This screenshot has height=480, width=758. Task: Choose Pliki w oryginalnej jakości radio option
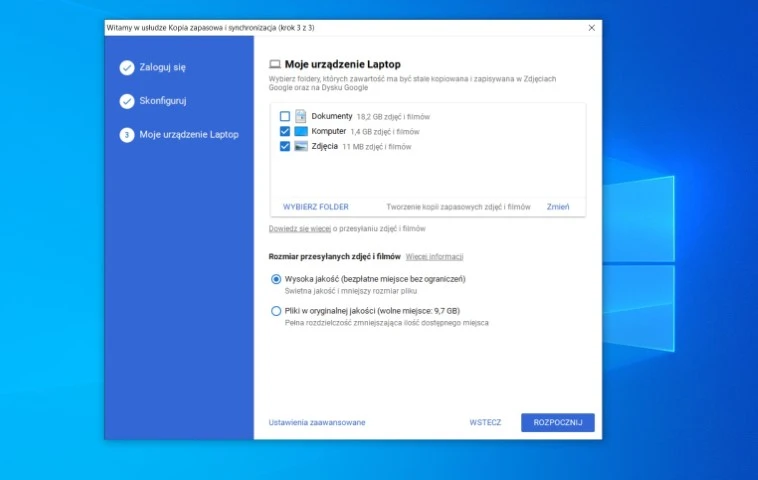(276, 311)
